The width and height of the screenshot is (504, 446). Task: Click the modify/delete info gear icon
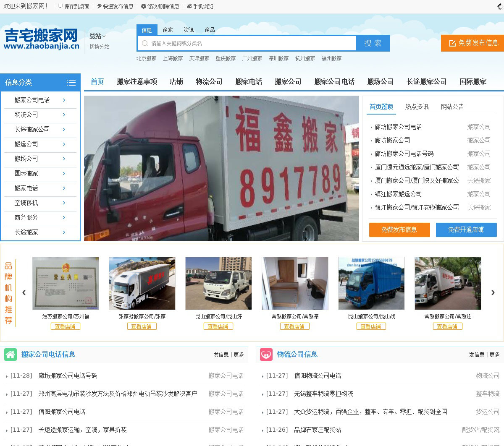(143, 6)
